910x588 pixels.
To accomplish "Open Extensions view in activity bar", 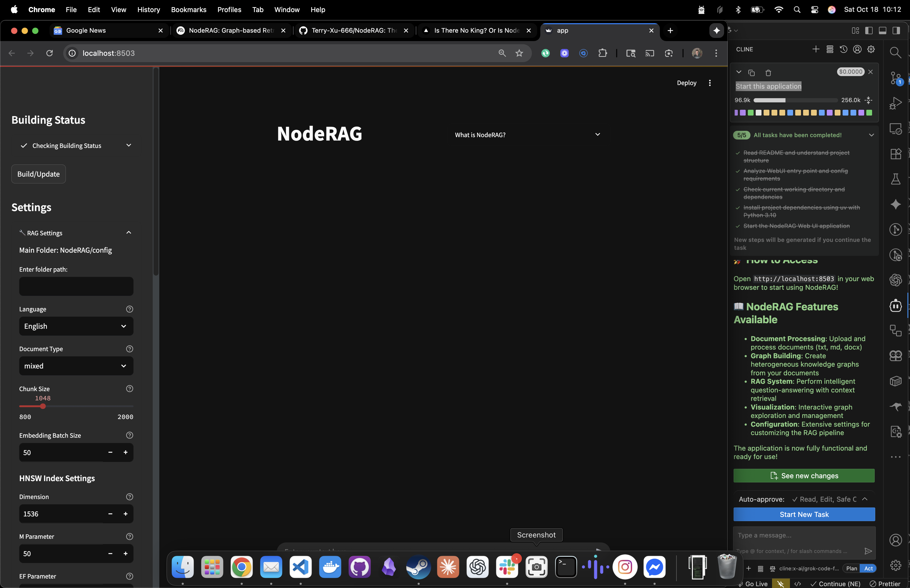I will (x=896, y=153).
